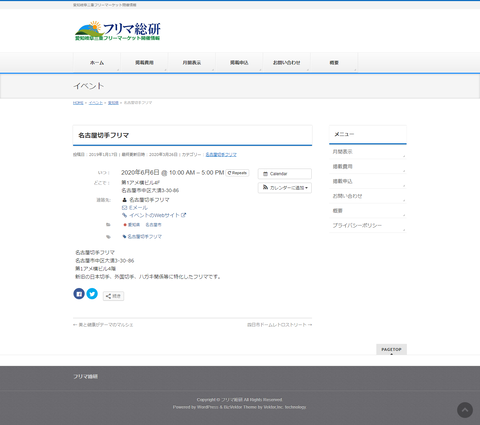Go to next post 四日市ドームレトロストリート
The width and height of the screenshot is (480, 425).
tap(279, 325)
